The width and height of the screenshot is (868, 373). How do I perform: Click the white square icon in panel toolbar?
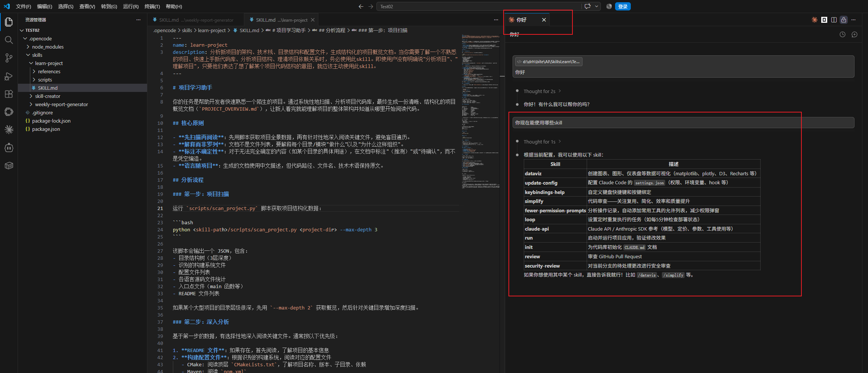coord(824,20)
